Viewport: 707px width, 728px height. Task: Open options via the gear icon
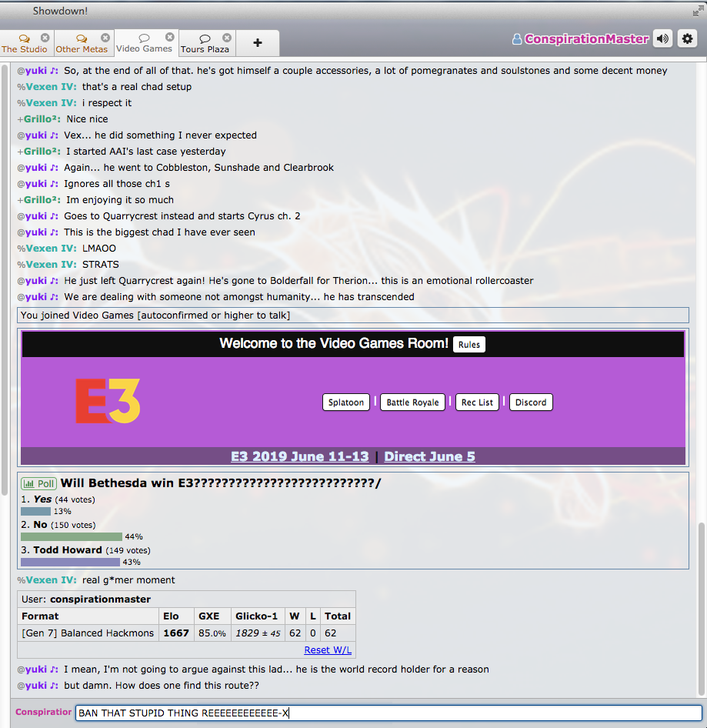click(x=688, y=38)
